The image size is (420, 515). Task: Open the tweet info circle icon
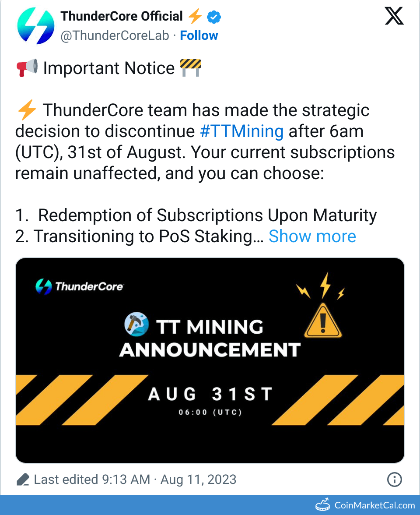[395, 480]
